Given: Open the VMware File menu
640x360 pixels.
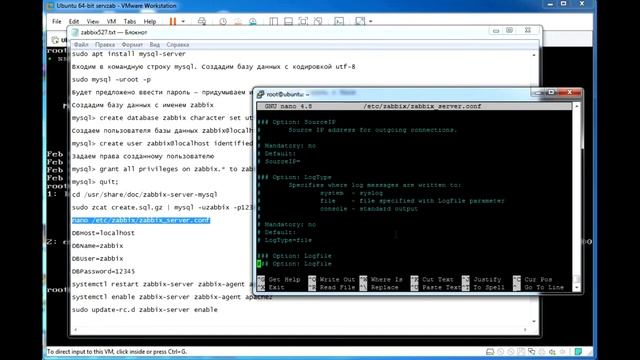Looking at the screenshot, I should coord(57,21).
